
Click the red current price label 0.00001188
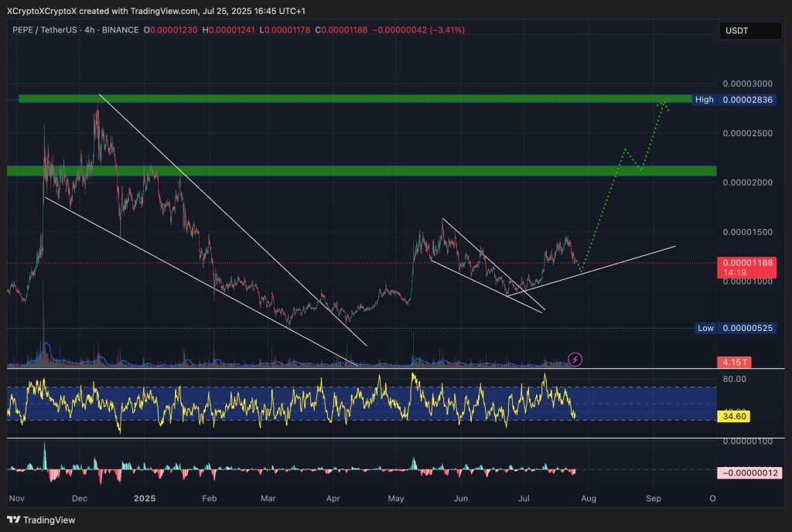tap(746, 263)
